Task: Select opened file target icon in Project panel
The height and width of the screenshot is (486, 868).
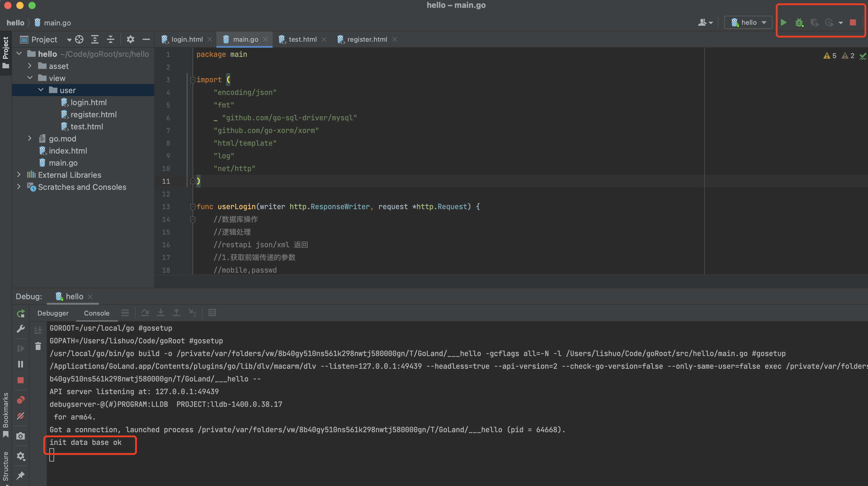Action: point(79,39)
